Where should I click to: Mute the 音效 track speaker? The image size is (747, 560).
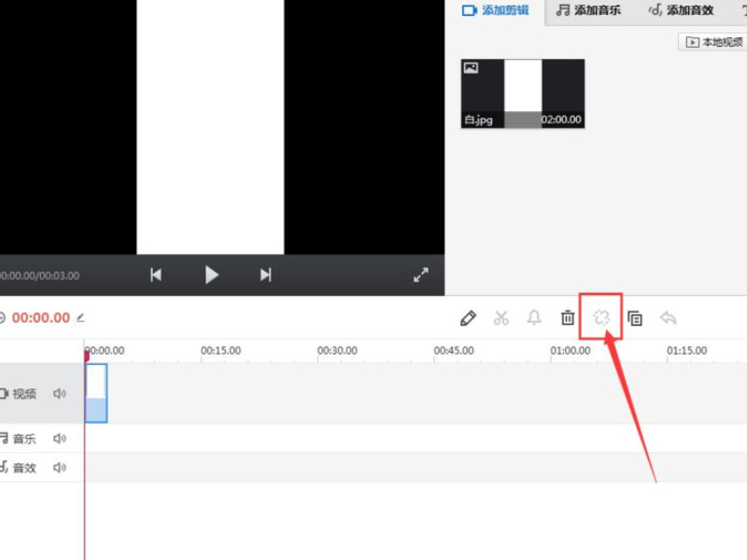click(x=60, y=468)
